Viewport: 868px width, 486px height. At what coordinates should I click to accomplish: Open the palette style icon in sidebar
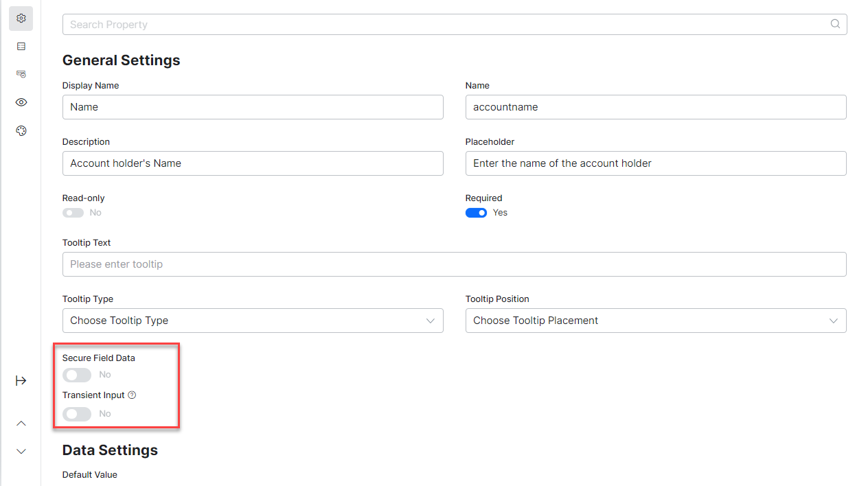click(21, 130)
